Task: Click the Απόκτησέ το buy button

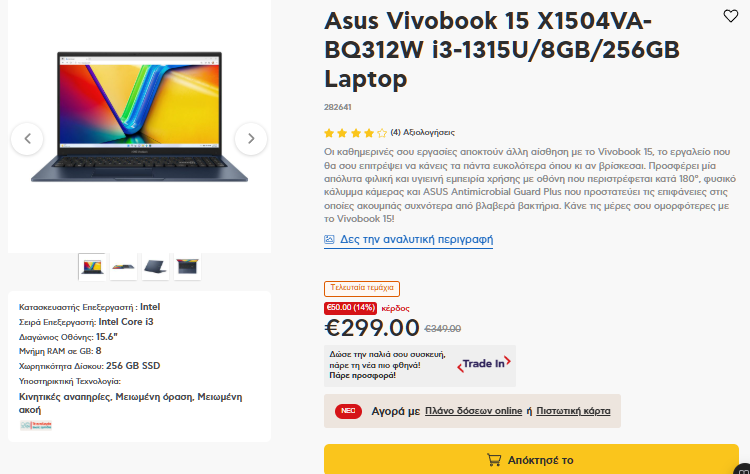Action: 531,460
